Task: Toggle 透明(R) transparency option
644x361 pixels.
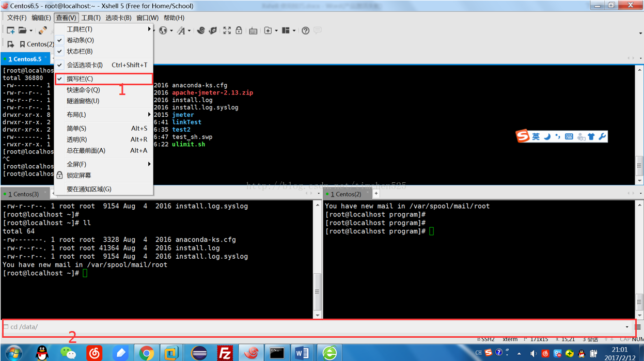Action: point(104,139)
